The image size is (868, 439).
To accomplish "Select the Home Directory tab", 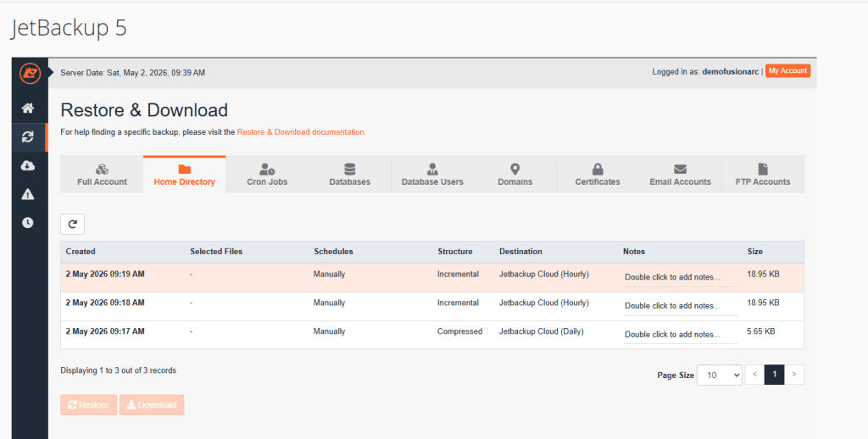I will [184, 175].
